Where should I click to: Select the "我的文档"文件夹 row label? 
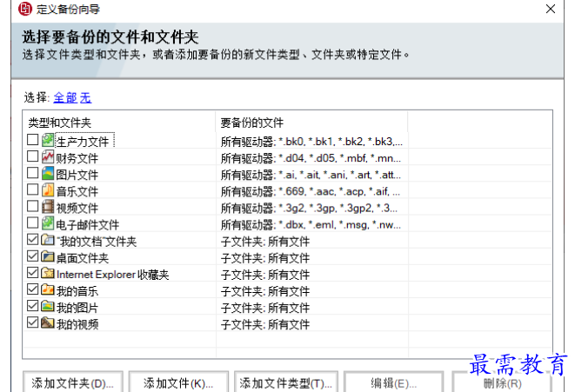[97, 242]
